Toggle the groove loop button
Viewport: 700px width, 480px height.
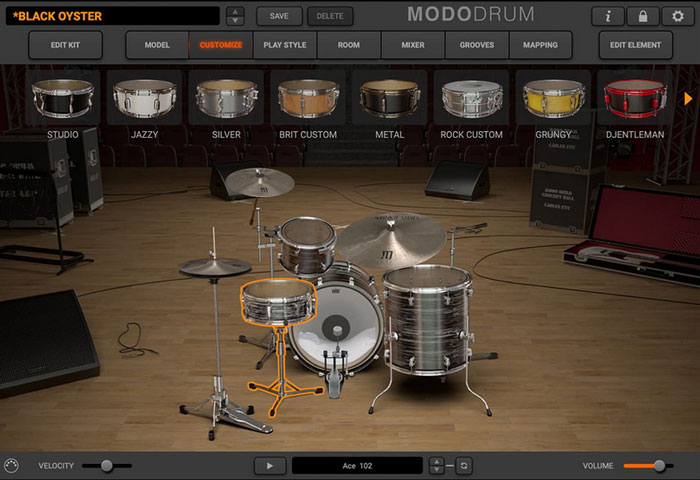[x=464, y=466]
